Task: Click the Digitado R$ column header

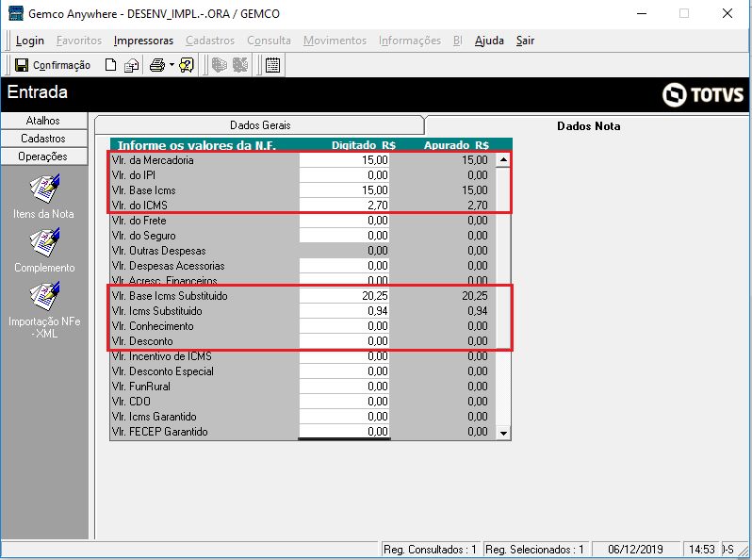Action: pyautogui.click(x=364, y=145)
